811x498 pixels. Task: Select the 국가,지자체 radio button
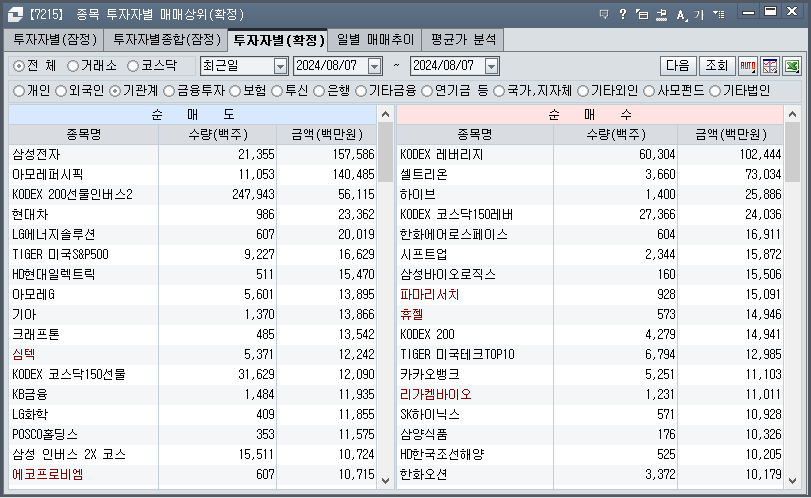point(499,91)
